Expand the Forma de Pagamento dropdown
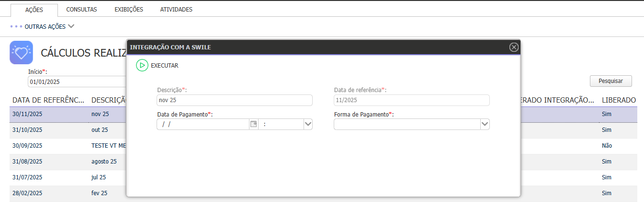 click(485, 124)
